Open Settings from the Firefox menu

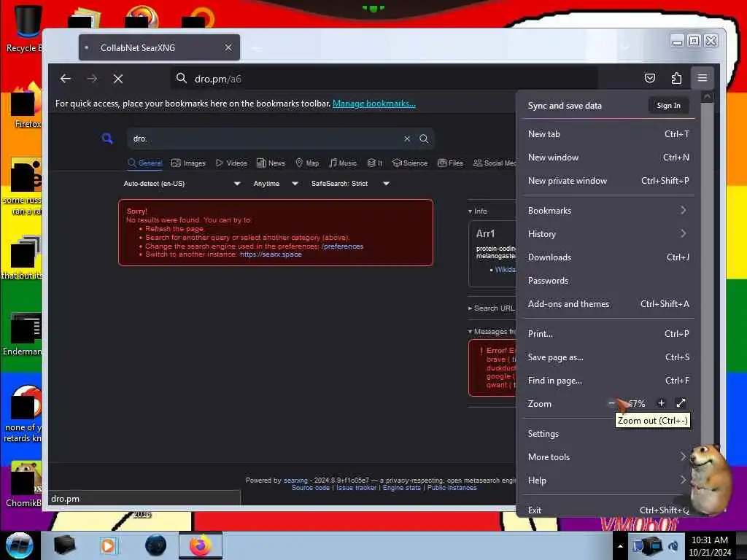(608, 433)
